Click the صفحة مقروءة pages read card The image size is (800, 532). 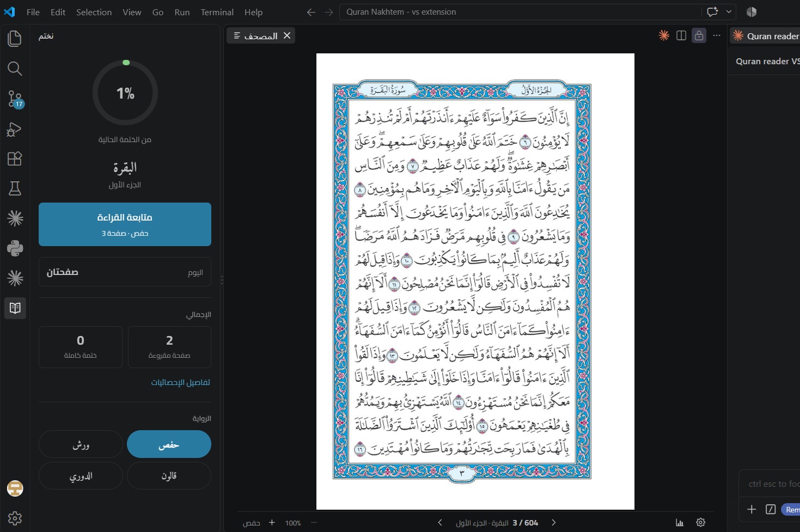[169, 347]
